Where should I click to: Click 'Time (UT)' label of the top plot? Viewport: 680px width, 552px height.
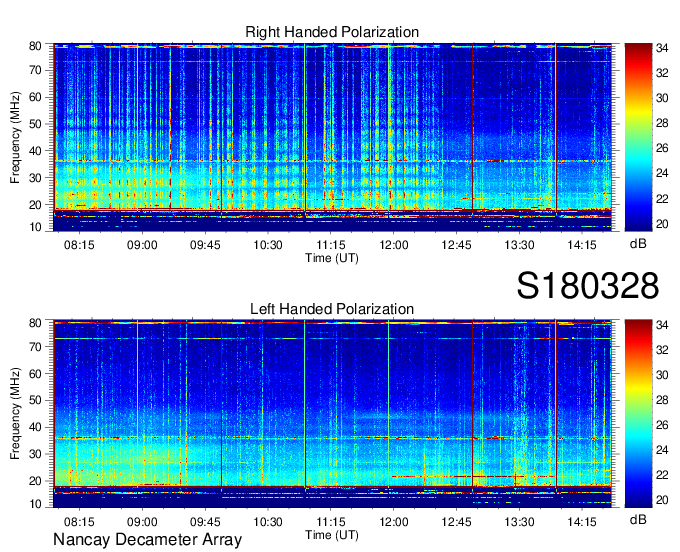(332, 258)
